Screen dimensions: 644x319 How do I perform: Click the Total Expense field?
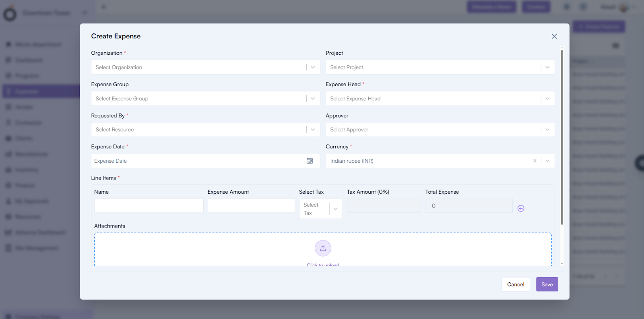[x=469, y=205]
